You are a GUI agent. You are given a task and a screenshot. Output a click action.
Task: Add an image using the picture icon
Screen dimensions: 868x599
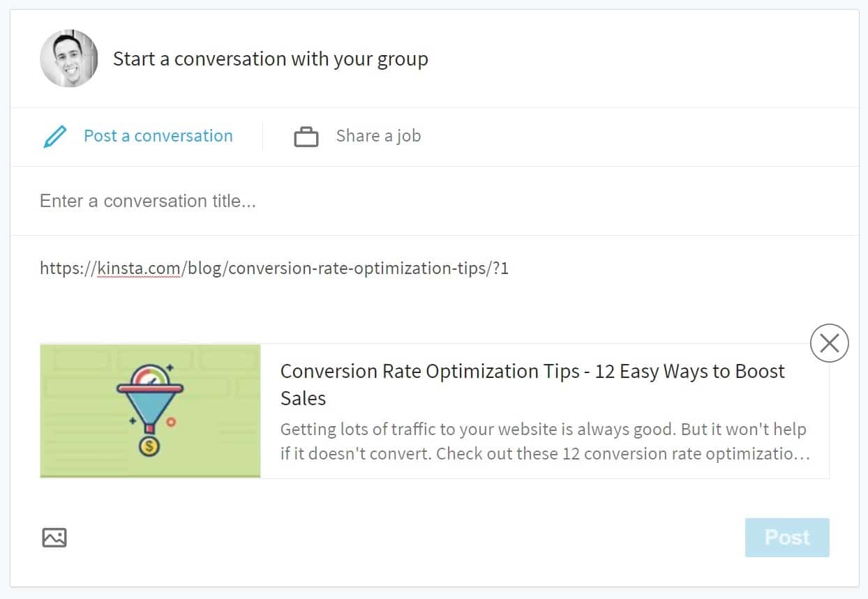(x=54, y=538)
